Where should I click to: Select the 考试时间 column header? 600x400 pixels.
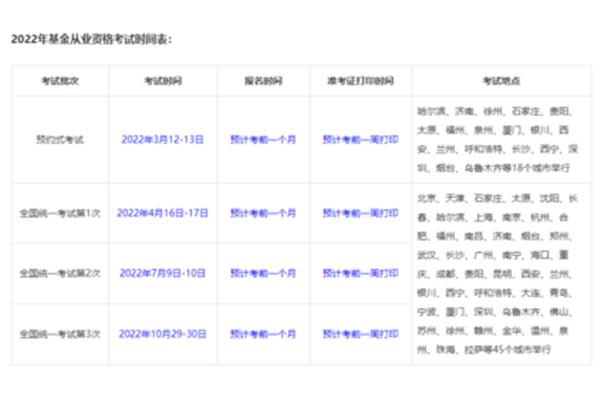point(163,81)
